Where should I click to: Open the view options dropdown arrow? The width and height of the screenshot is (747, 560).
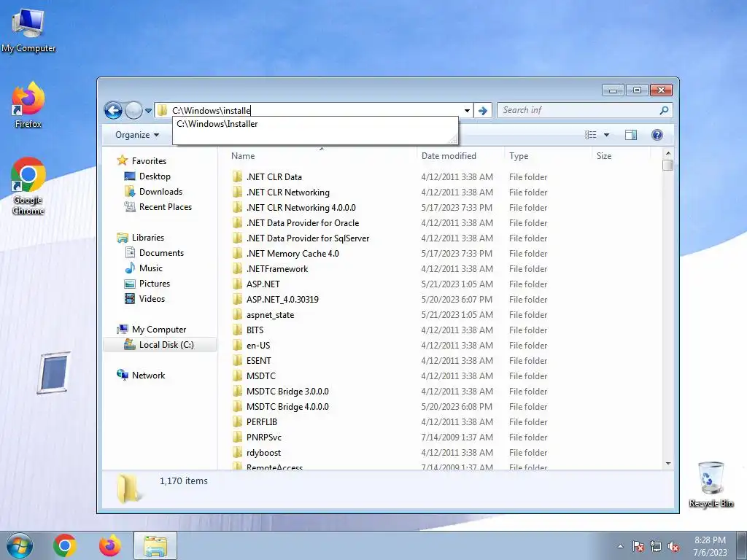606,135
